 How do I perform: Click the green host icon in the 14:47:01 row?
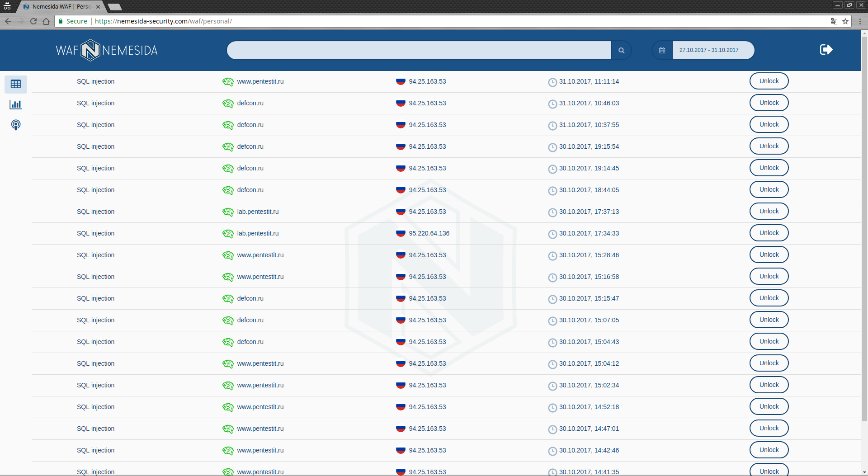228,429
